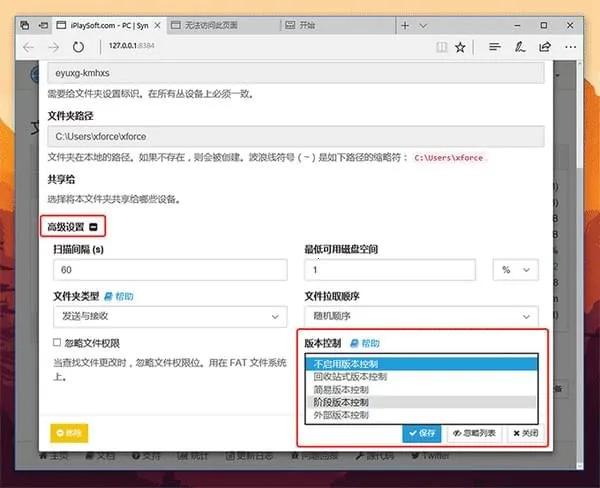This screenshot has height=488, width=600.
Task: Add page to favorites with the star icon
Action: click(460, 46)
